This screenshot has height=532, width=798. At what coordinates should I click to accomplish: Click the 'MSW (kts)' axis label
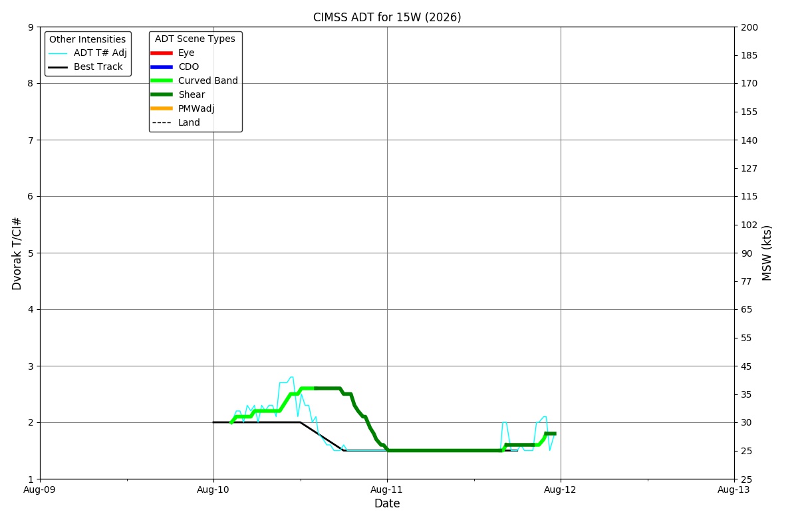767,253
